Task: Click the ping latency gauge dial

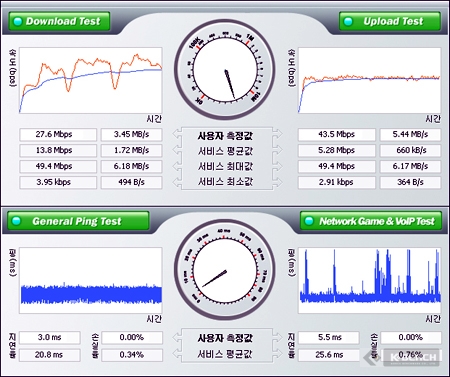Action: click(225, 269)
